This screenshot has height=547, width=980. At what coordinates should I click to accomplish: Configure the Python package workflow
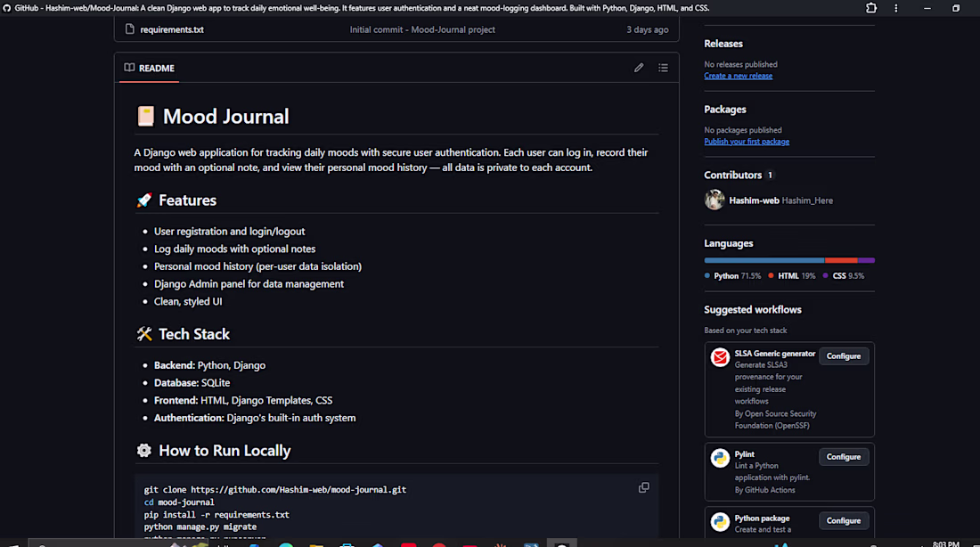pyautogui.click(x=843, y=521)
